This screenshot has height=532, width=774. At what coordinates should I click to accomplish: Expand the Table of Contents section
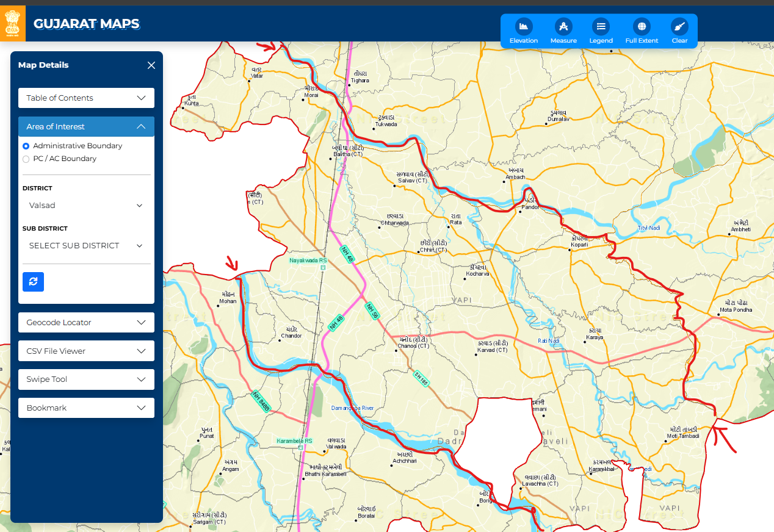pyautogui.click(x=86, y=98)
